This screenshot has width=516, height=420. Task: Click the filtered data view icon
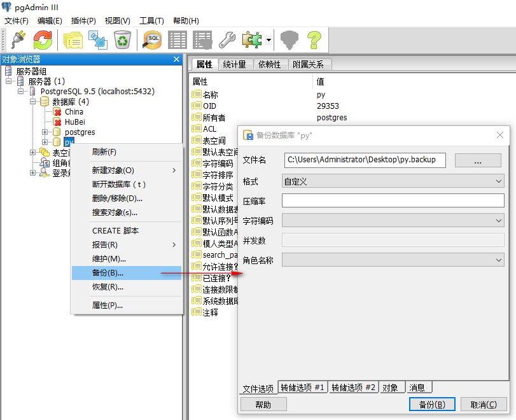[202, 40]
